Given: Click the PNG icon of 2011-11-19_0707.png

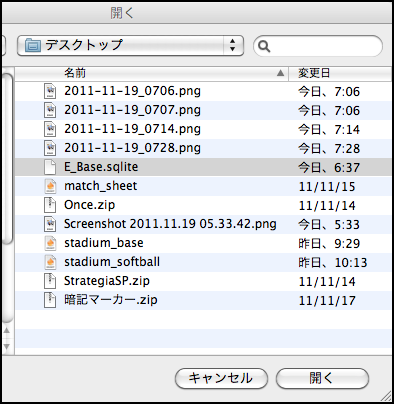Looking at the screenshot, I should pos(50,110).
